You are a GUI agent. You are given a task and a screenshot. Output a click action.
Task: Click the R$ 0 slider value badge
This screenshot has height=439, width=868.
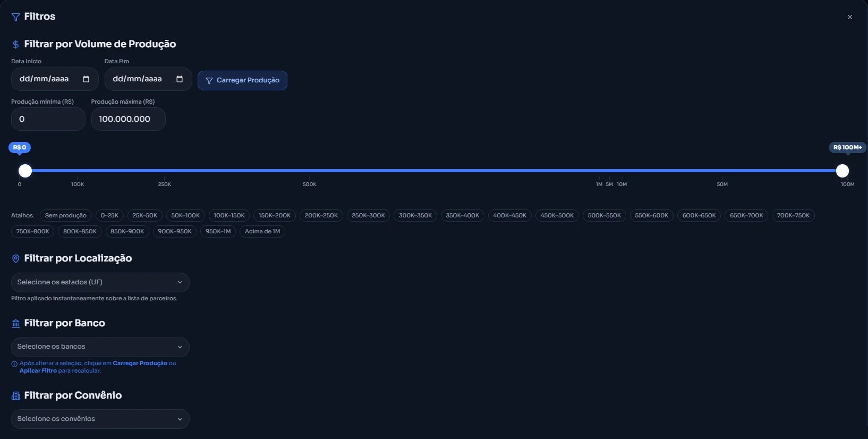pos(20,147)
